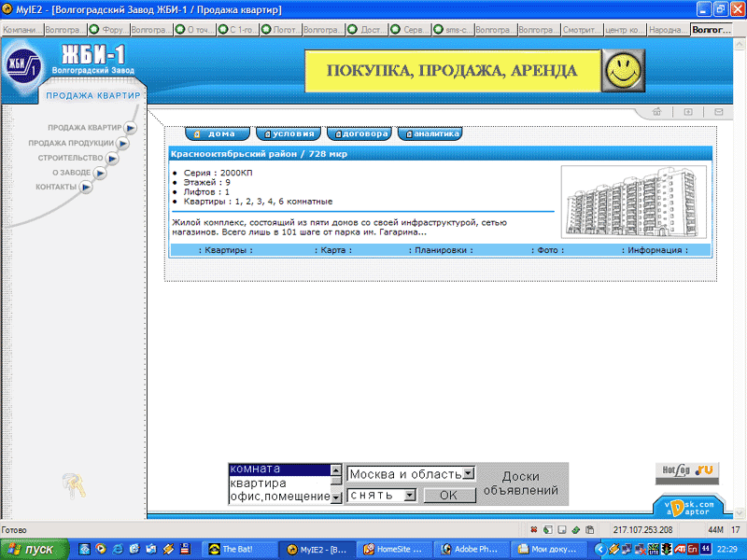The width and height of the screenshot is (747, 560).
Task: Click the home icon above the content area
Action: 657,112
